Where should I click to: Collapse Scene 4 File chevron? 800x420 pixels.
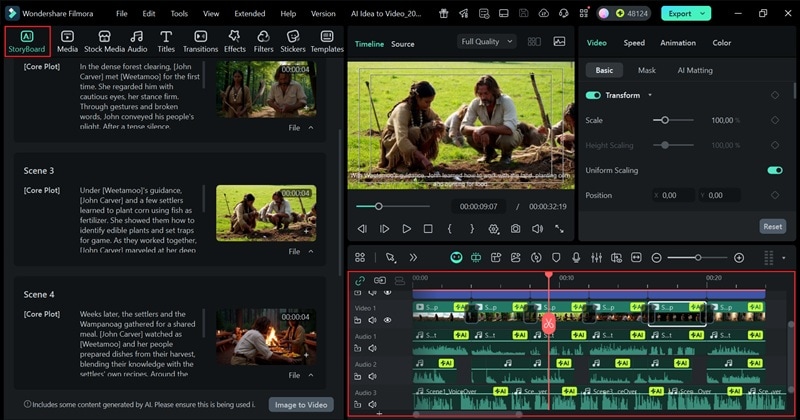click(311, 376)
